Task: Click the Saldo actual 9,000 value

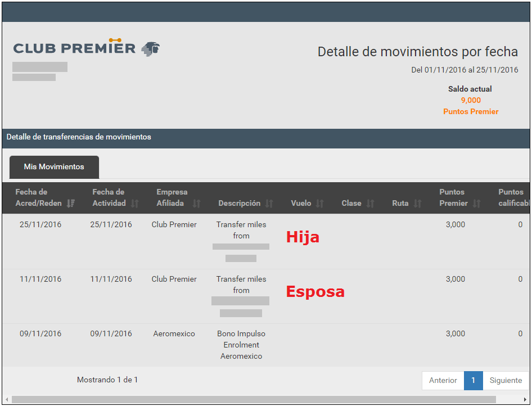Action: (x=471, y=101)
